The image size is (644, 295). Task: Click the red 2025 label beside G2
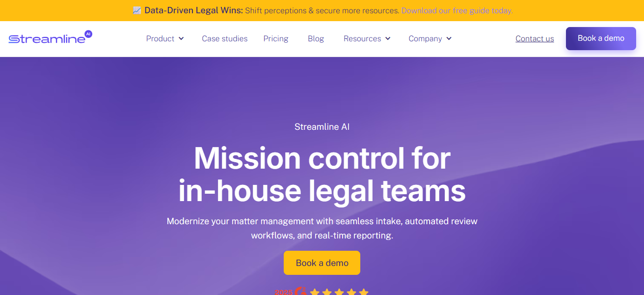pos(284,292)
